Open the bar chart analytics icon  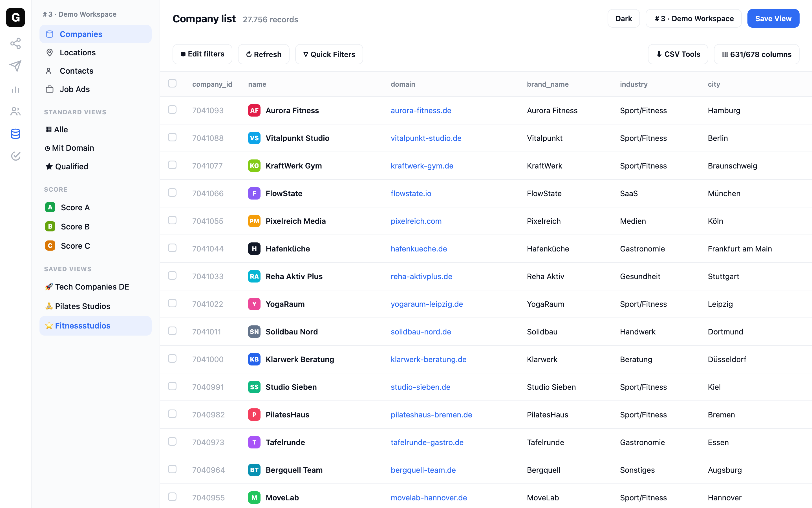[x=16, y=89]
